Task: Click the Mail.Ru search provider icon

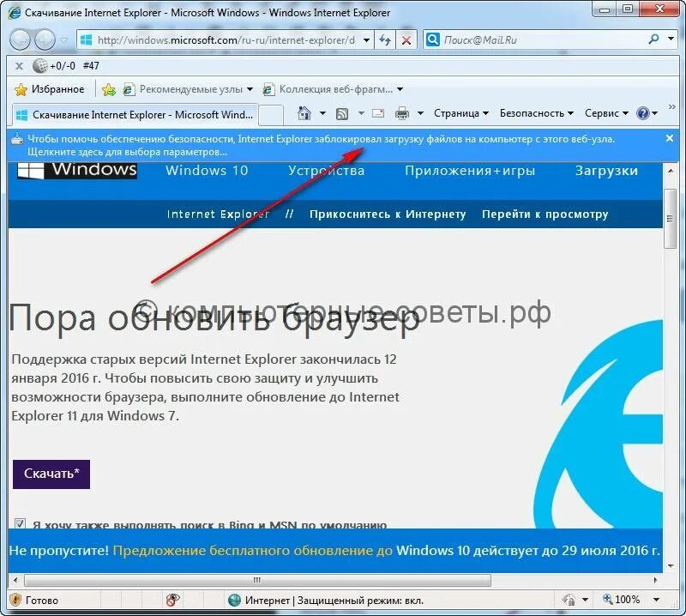Action: pos(433,39)
